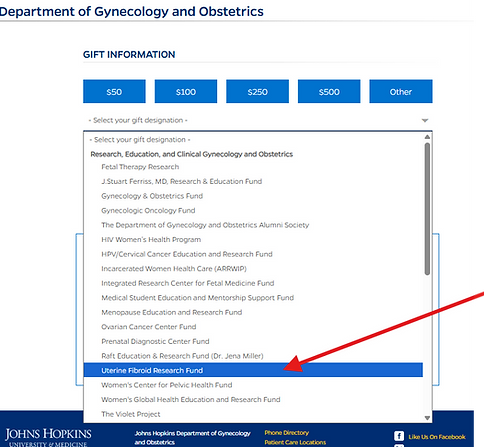Viewport: 484px width, 447px height.
Task: Open the Patient Care Locations footer link
Action: pos(295,442)
